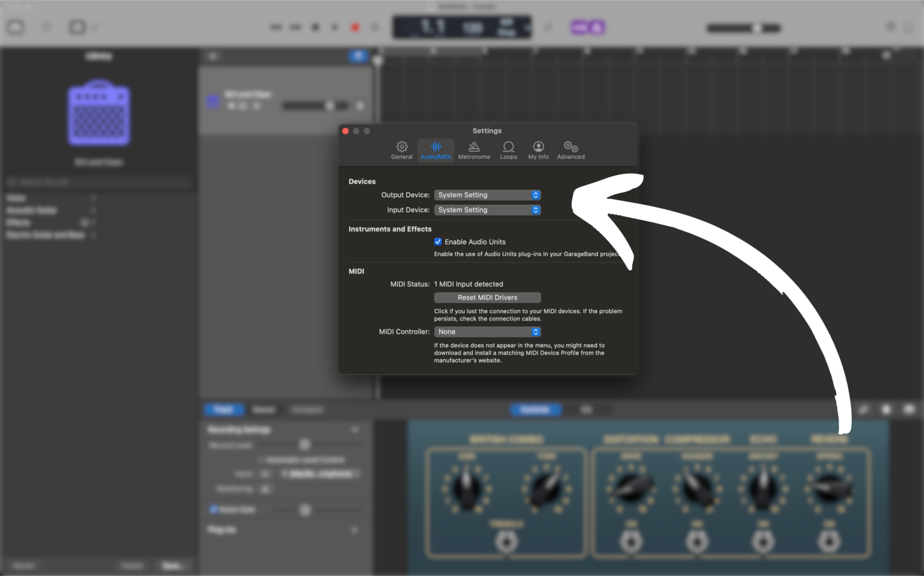Click the Controls button above the amp
The image size is (924, 576).
pyautogui.click(x=535, y=409)
